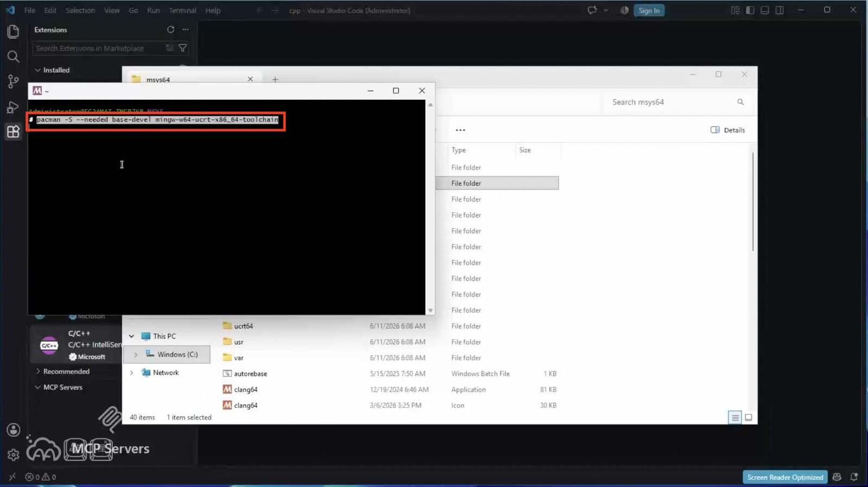Screen dimensions: 868x487
Task: Click the Sign In button
Action: coord(649,10)
